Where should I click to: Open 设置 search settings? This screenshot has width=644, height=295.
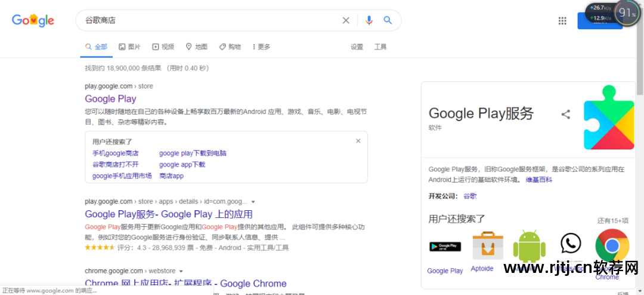[x=357, y=47]
